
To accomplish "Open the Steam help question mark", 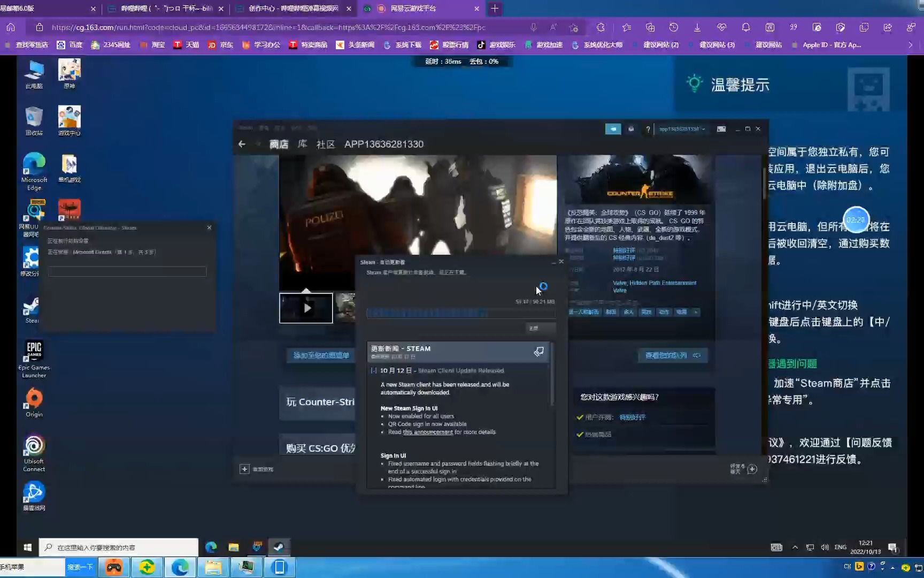I will 648,129.
